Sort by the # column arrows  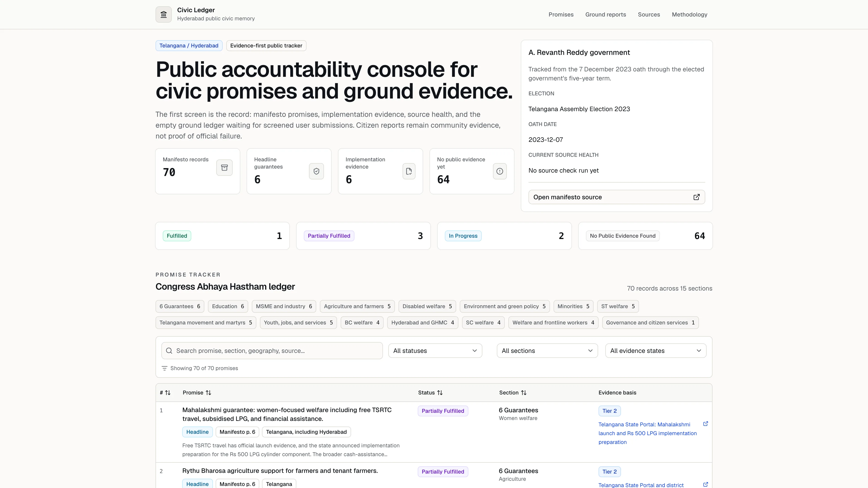(168, 393)
